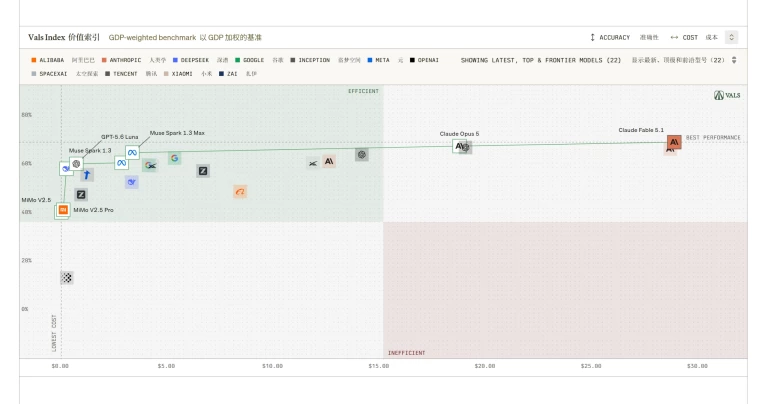Click the LOWEST COST vertical label
Image resolution: width=768 pixels, height=404 pixels.
(54, 333)
